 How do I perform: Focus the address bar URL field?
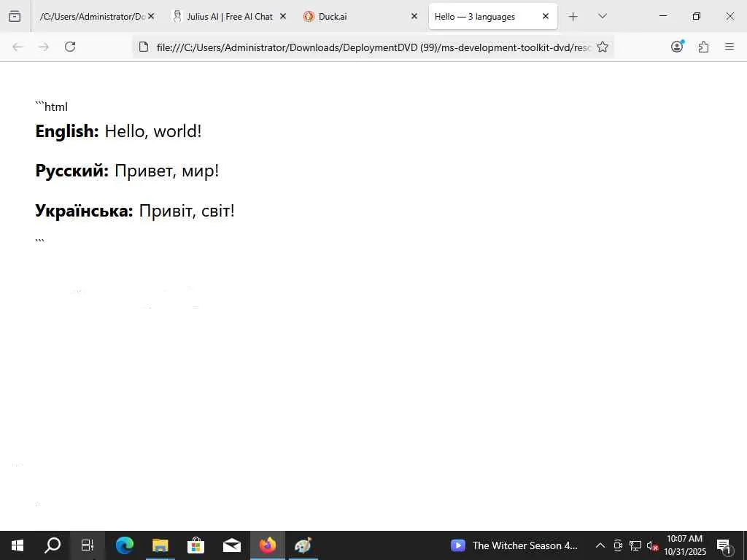(373, 47)
